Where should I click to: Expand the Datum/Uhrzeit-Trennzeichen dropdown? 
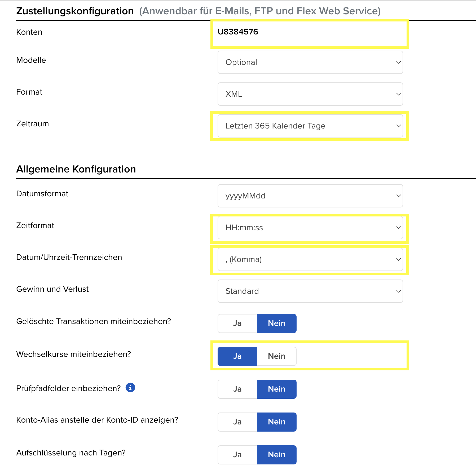tap(310, 259)
